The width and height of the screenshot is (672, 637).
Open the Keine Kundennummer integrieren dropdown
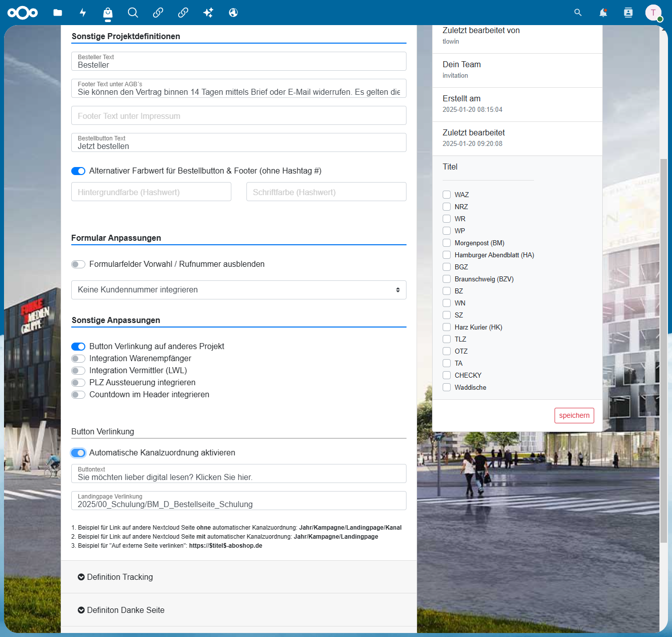click(x=239, y=290)
